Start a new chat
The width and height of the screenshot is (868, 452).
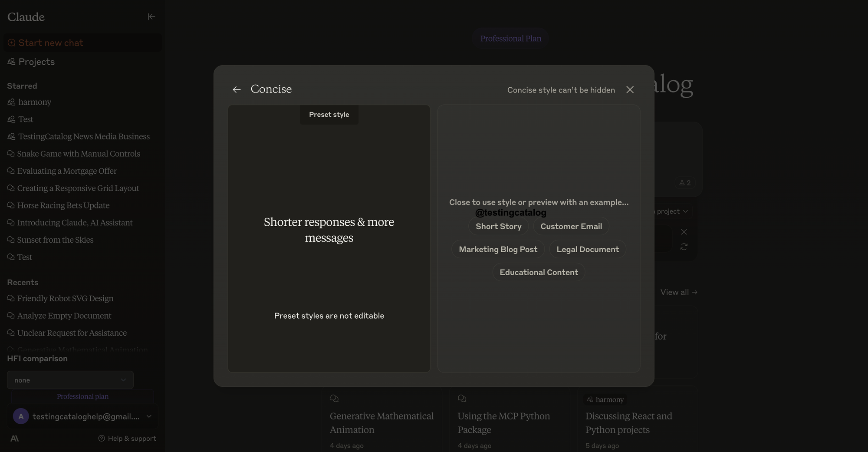pyautogui.click(x=82, y=43)
